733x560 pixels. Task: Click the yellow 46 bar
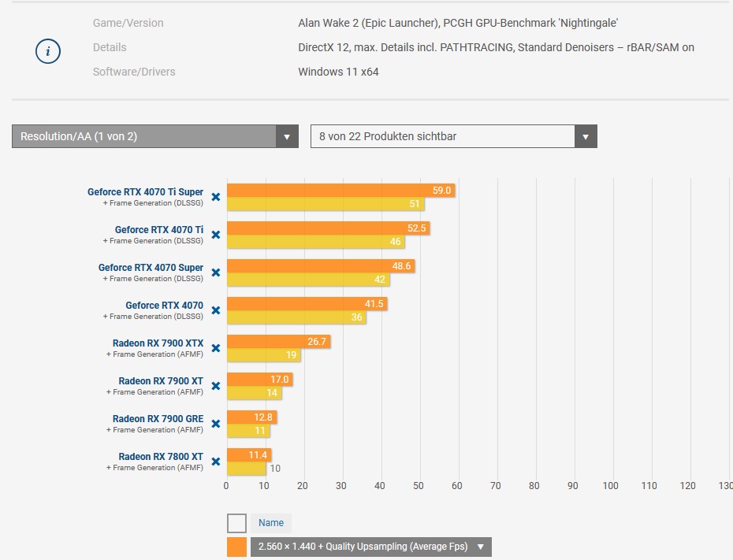[x=316, y=242]
